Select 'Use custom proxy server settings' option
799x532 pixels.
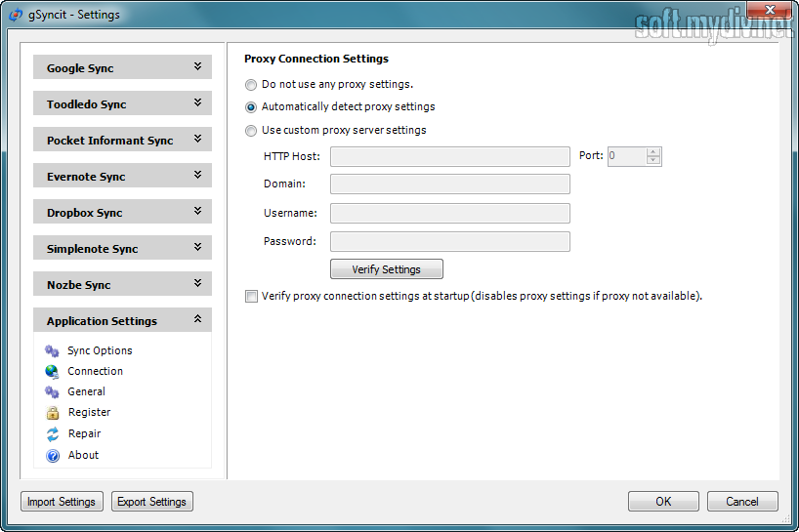coord(251,130)
